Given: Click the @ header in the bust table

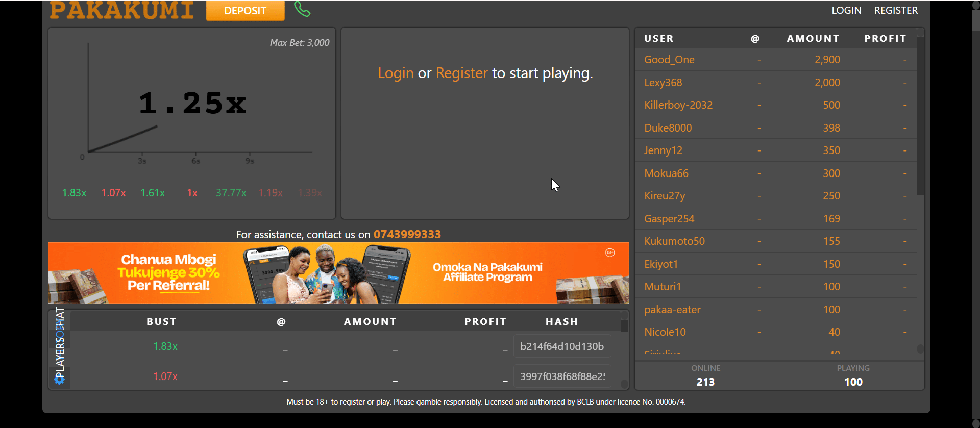Looking at the screenshot, I should click(281, 322).
